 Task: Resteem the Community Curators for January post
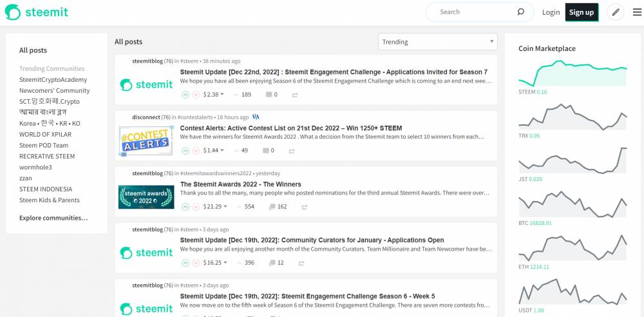pyautogui.click(x=301, y=263)
